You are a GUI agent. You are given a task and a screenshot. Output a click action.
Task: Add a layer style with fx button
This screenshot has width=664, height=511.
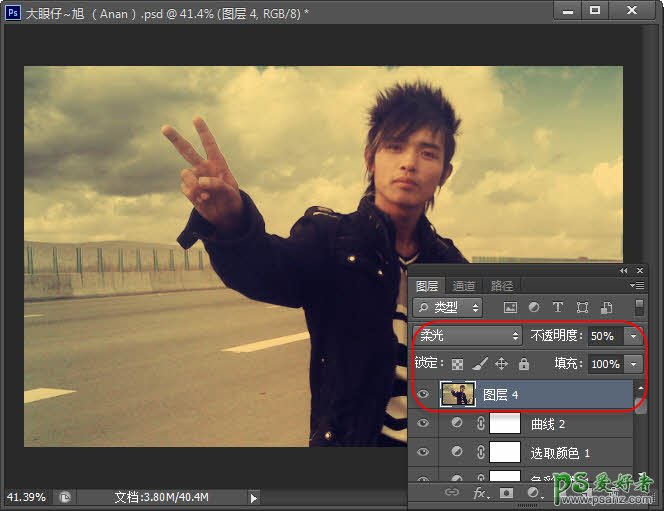pyautogui.click(x=480, y=493)
